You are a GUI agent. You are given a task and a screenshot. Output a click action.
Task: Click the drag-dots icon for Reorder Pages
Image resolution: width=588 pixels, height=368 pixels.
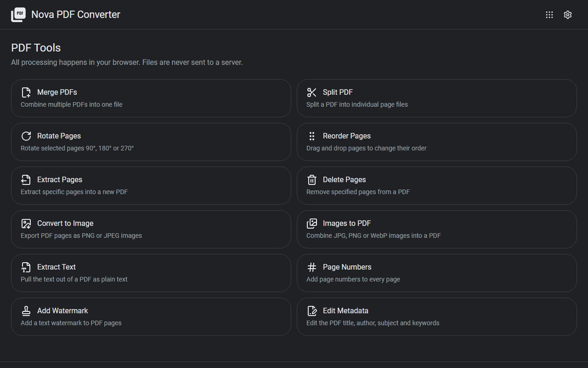312,136
